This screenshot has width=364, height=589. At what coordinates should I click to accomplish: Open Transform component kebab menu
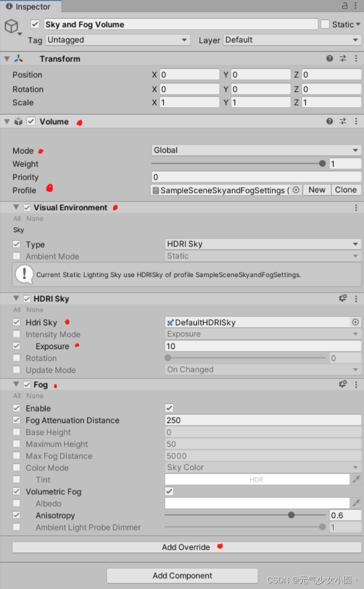356,59
